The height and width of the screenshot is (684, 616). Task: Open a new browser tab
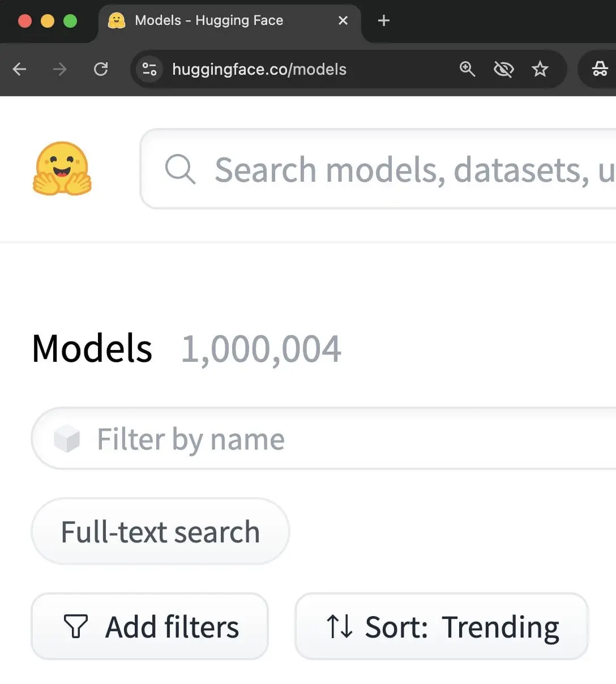pos(384,21)
